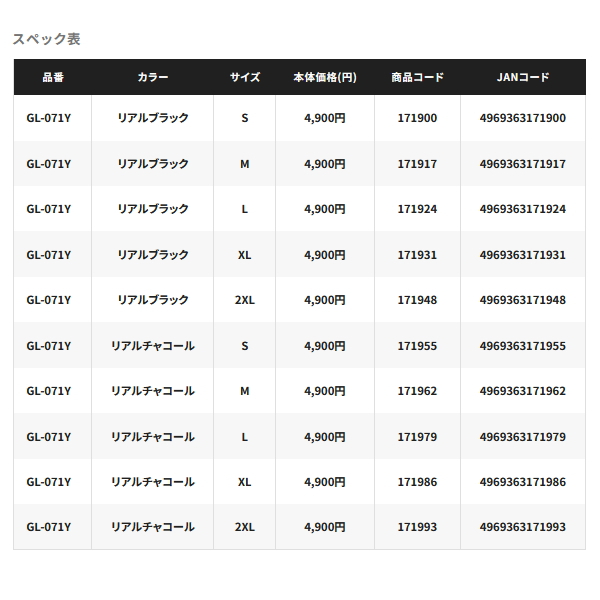Click リアルチャコール in the 171955 row
The width and height of the screenshot is (600, 600).
(153, 346)
